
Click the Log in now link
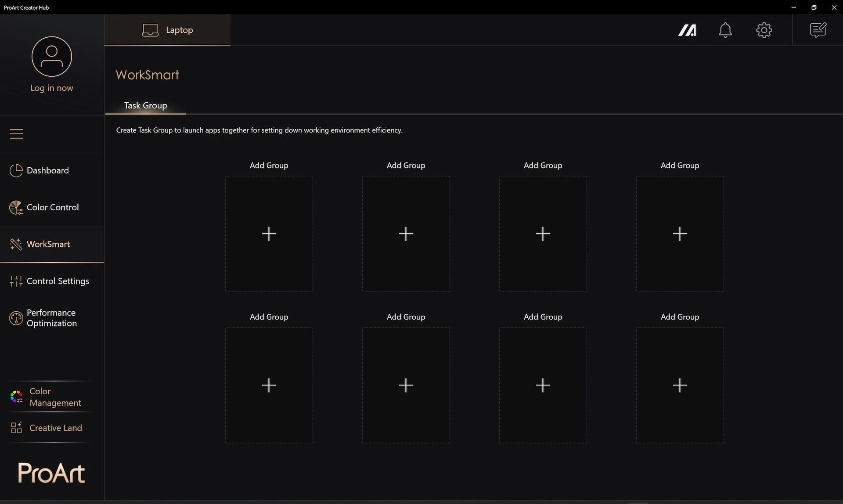(52, 88)
